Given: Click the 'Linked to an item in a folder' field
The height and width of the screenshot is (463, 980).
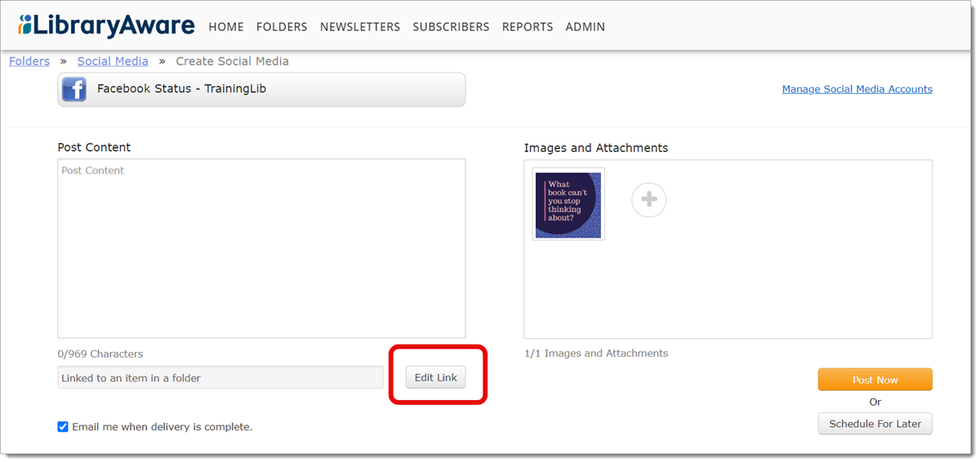Looking at the screenshot, I should coord(220,377).
